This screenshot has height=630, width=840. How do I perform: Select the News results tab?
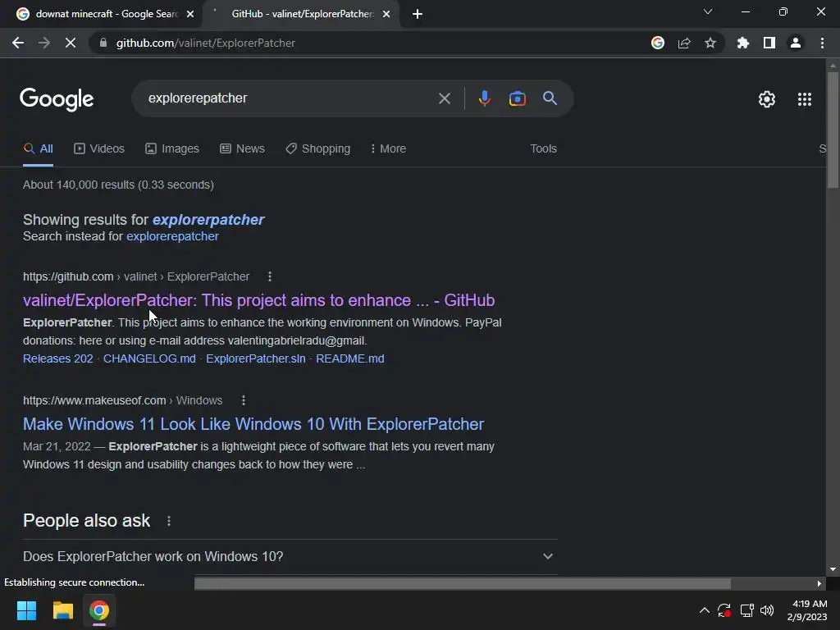tap(242, 148)
